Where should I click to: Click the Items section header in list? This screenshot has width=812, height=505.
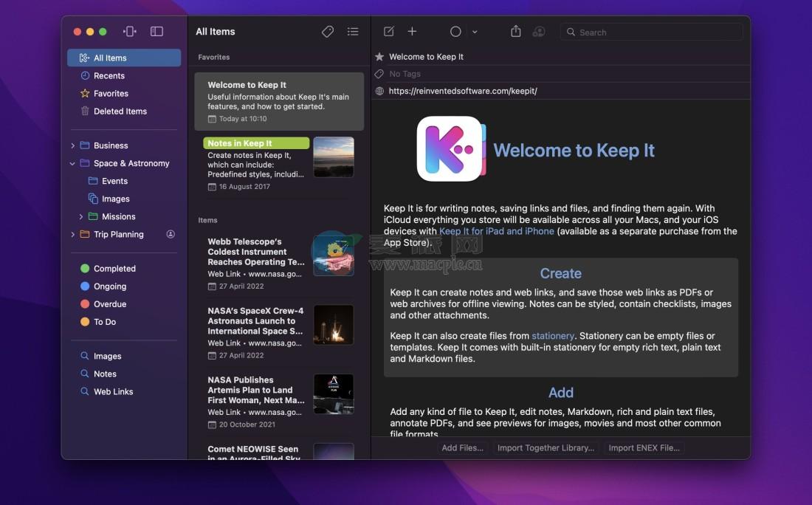click(x=207, y=220)
